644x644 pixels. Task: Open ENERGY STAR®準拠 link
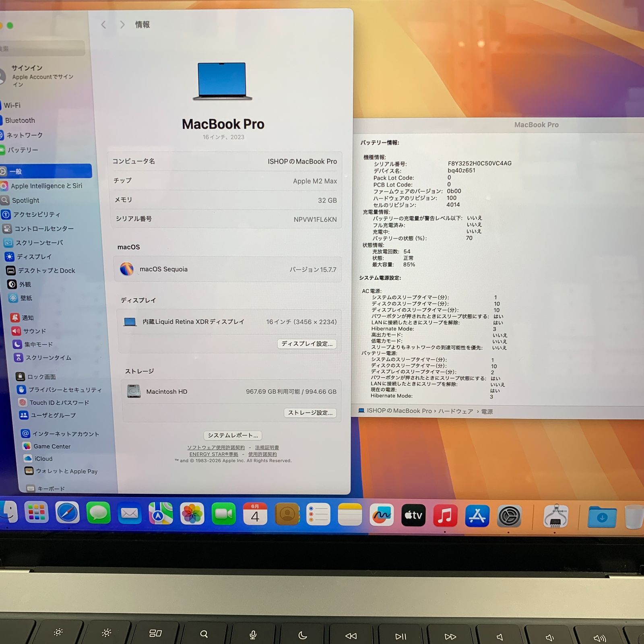(214, 454)
